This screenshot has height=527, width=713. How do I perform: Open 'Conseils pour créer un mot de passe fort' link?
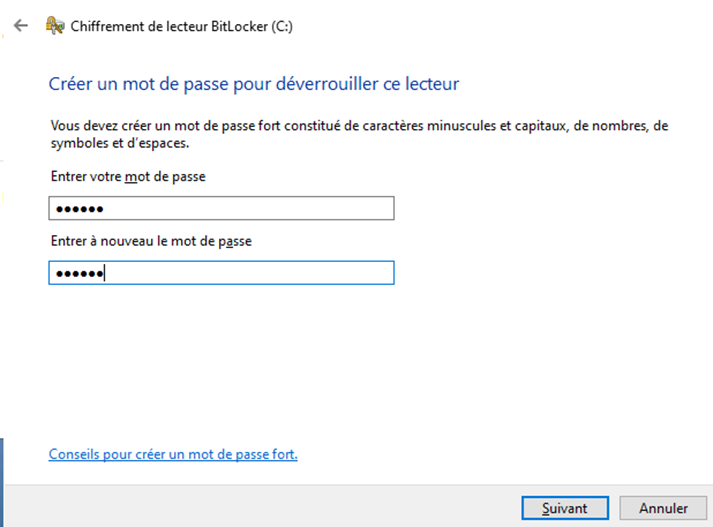point(173,454)
